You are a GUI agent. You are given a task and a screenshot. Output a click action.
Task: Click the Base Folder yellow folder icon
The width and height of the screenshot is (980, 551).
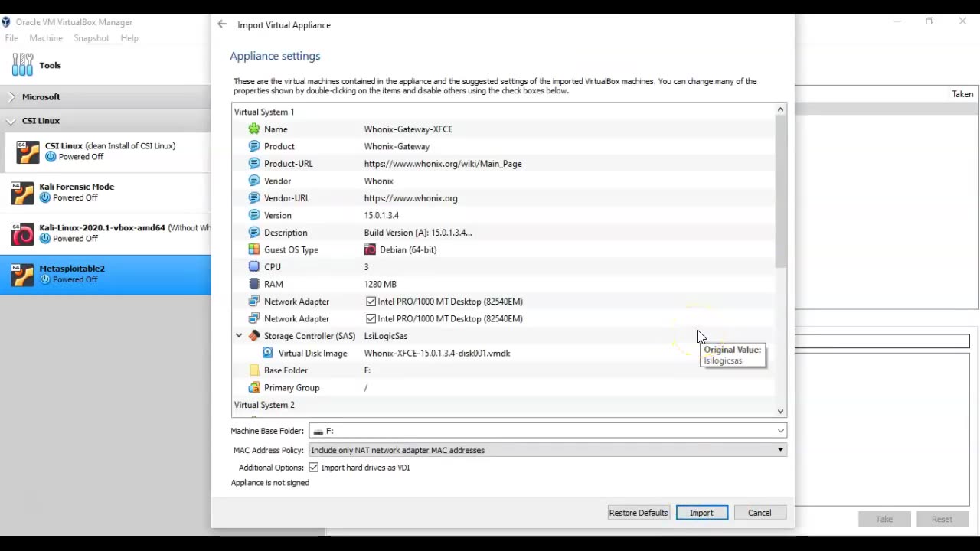254,370
